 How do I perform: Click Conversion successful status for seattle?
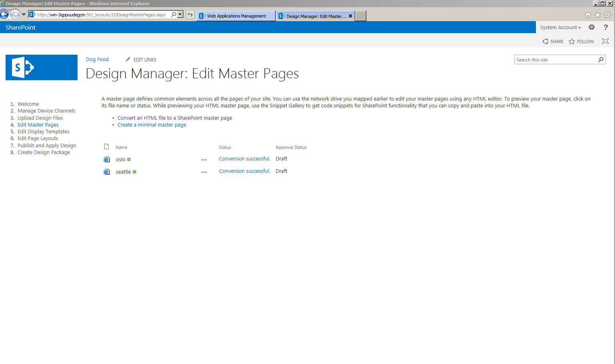pos(245,171)
